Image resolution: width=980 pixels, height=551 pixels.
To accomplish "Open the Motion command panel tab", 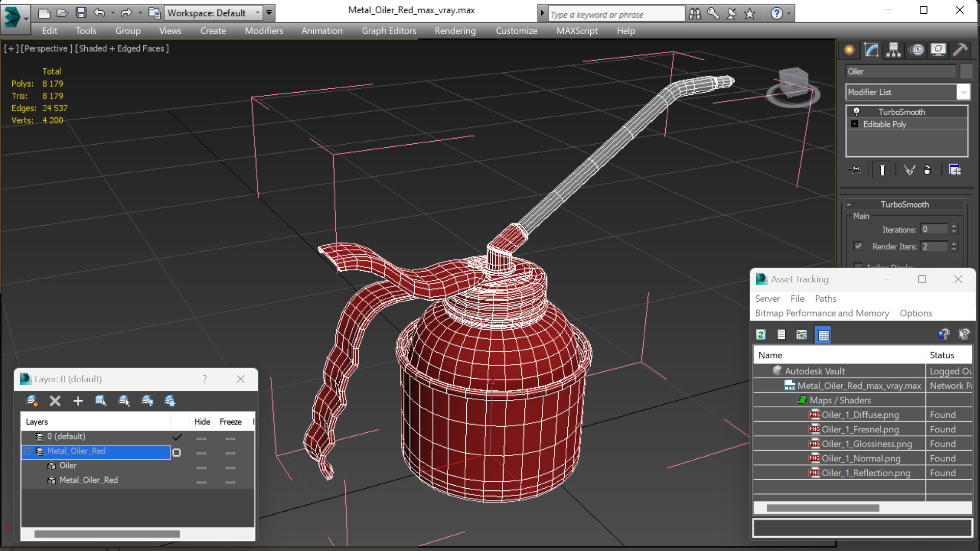I will tap(917, 49).
